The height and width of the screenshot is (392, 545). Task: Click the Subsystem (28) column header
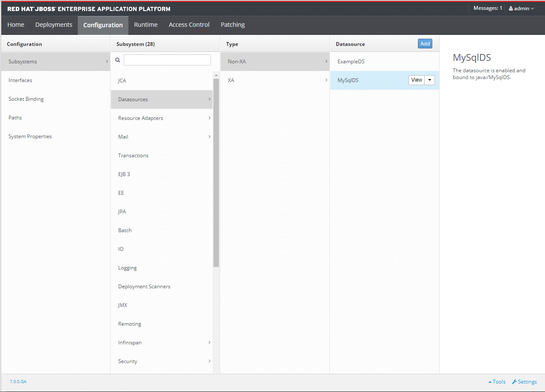tap(135, 44)
